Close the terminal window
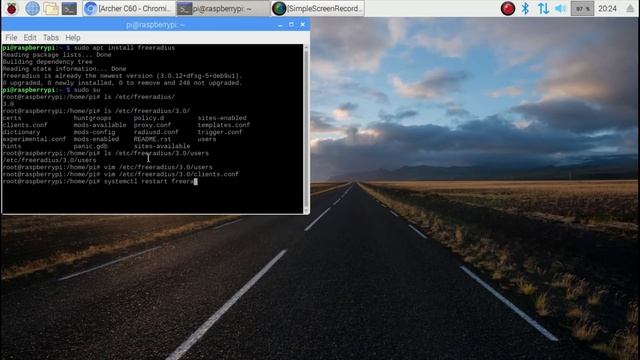This screenshot has width=640, height=360. pyautogui.click(x=302, y=25)
